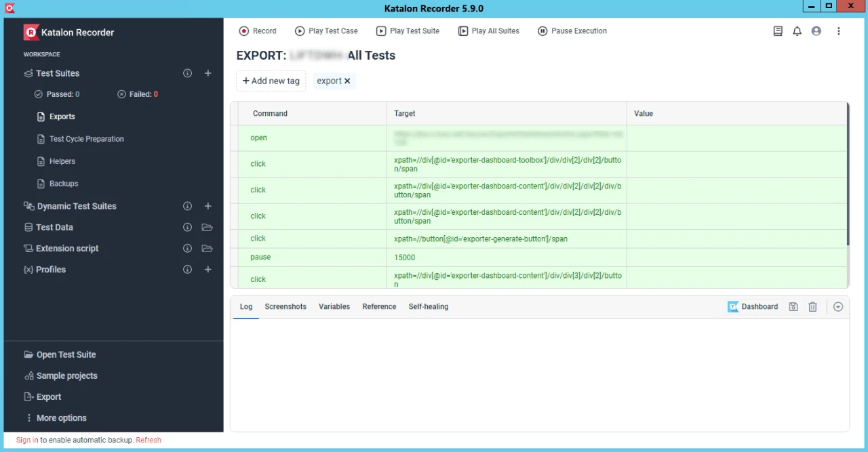The image size is (868, 452).
Task: Open the user account icon
Action: [816, 31]
